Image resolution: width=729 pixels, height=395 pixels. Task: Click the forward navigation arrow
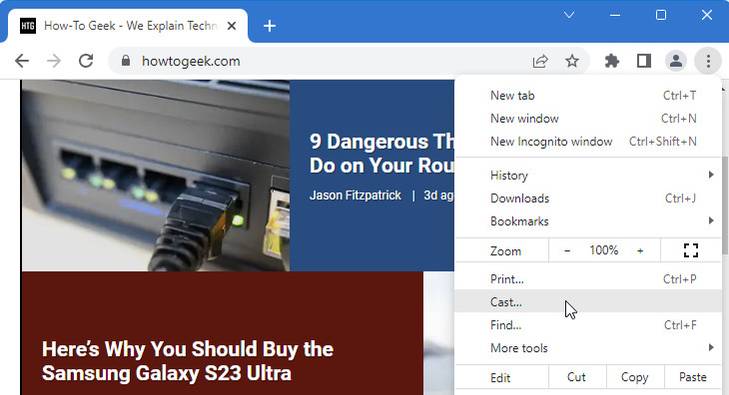(54, 61)
